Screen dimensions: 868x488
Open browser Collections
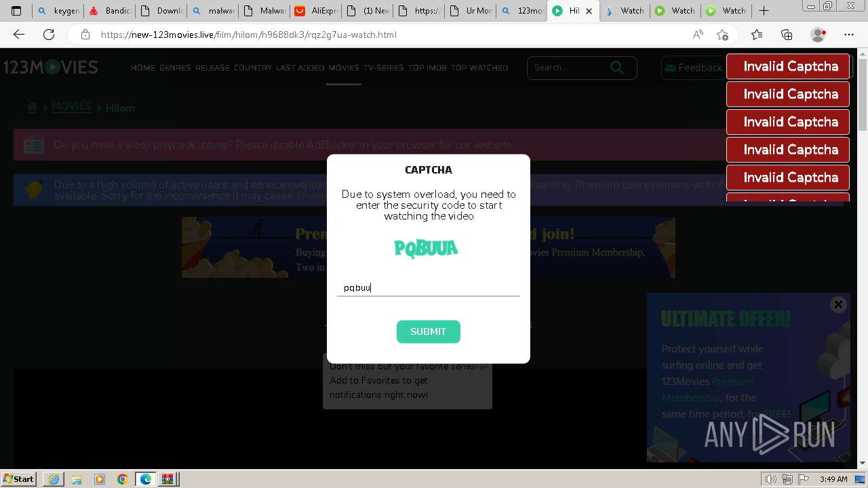(787, 35)
